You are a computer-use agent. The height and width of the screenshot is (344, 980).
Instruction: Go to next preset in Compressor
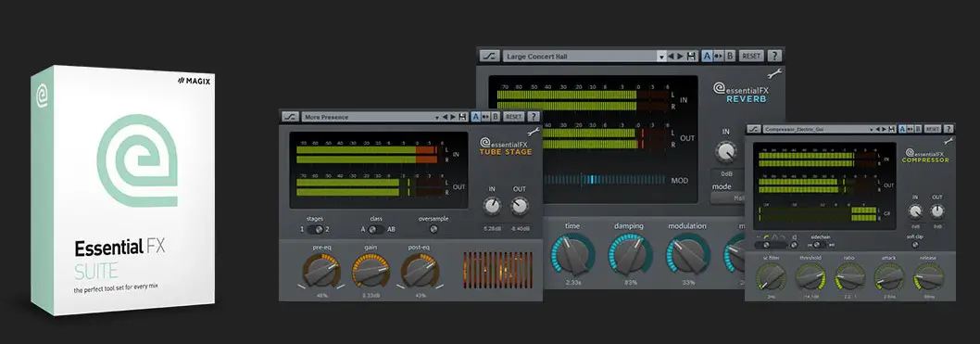(884, 129)
